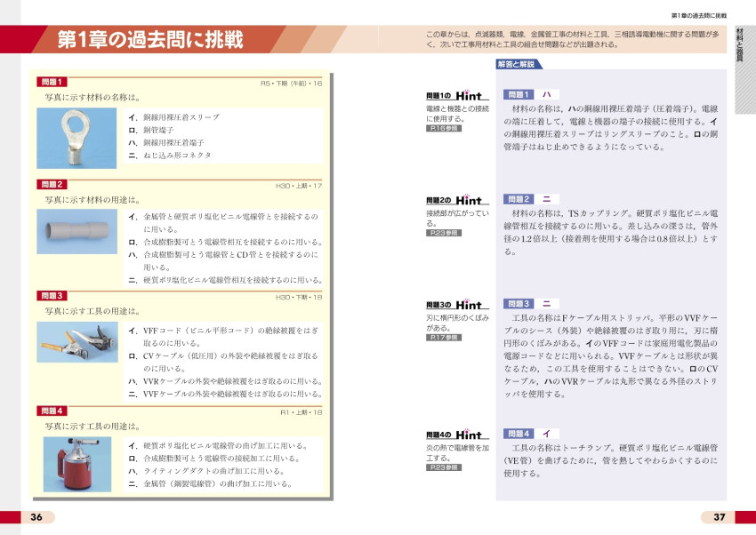Image resolution: width=756 pixels, height=535 pixels.
Task: Open the P.16参照 page reference
Action: (444, 129)
